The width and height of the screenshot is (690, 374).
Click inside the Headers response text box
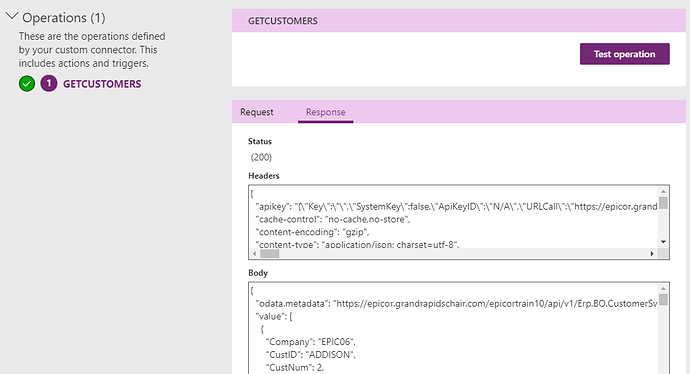pos(454,218)
